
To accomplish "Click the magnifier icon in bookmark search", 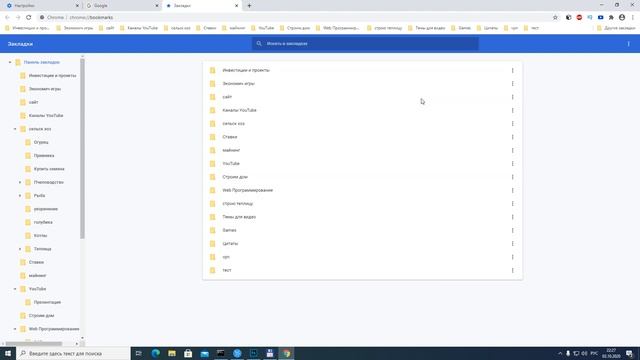I will (259, 44).
